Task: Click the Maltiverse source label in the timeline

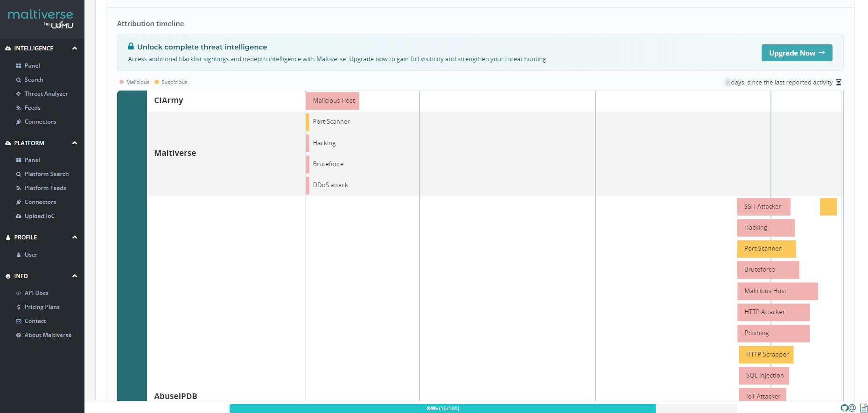Action: click(175, 153)
